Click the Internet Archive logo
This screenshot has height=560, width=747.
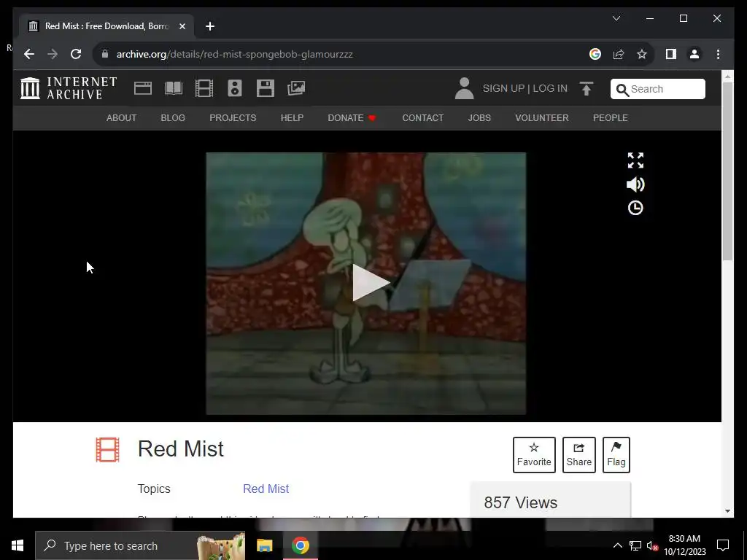point(69,88)
